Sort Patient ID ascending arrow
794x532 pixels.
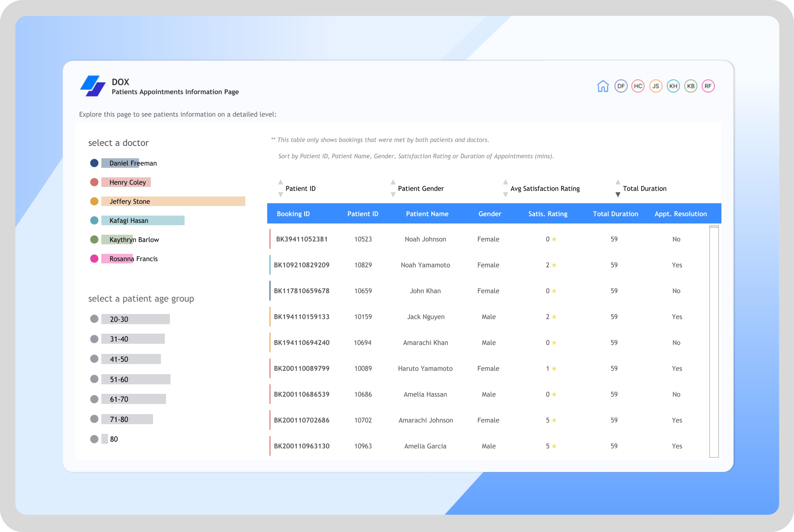tap(280, 182)
